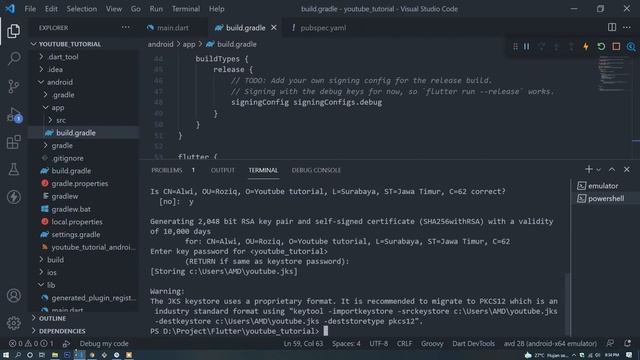Open the lightning bolt sidebar view
This screenshot has width=640, height=360.
pyautogui.click(x=13, y=197)
